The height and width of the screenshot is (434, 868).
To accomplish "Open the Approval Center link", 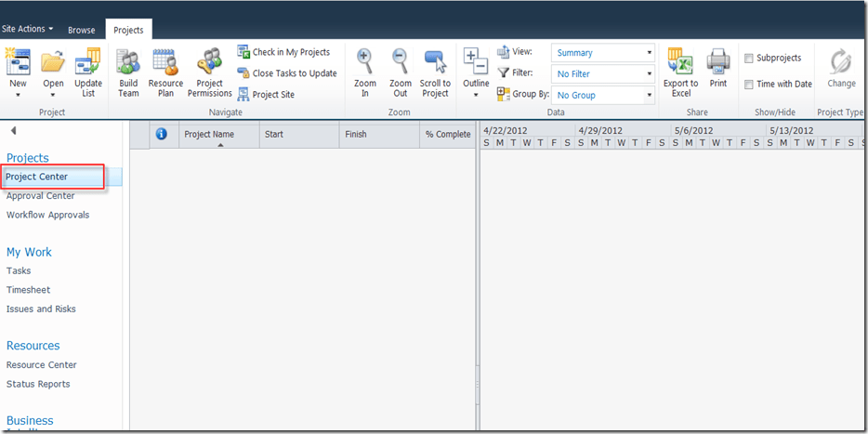I will pos(41,196).
